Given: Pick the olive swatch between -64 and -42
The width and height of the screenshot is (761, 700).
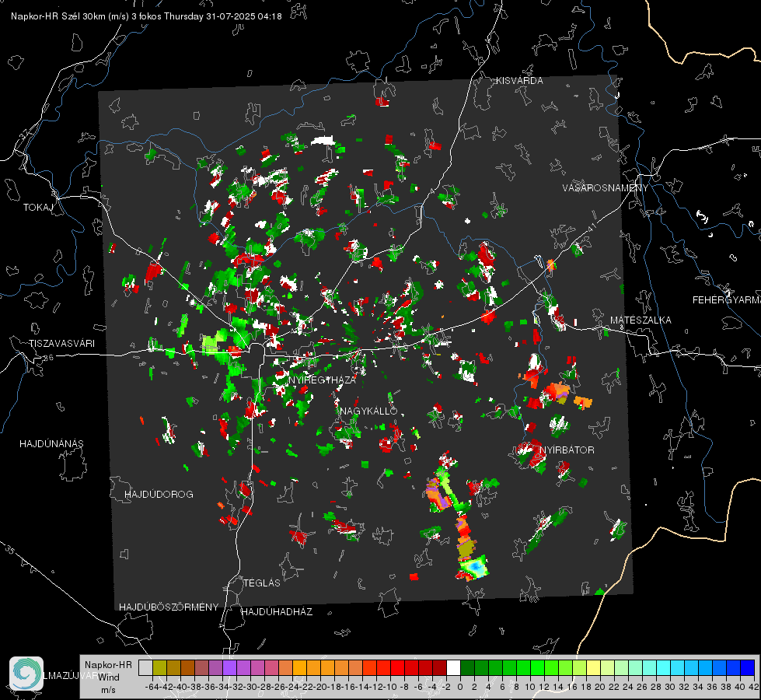Looking at the screenshot, I should pos(159,668).
